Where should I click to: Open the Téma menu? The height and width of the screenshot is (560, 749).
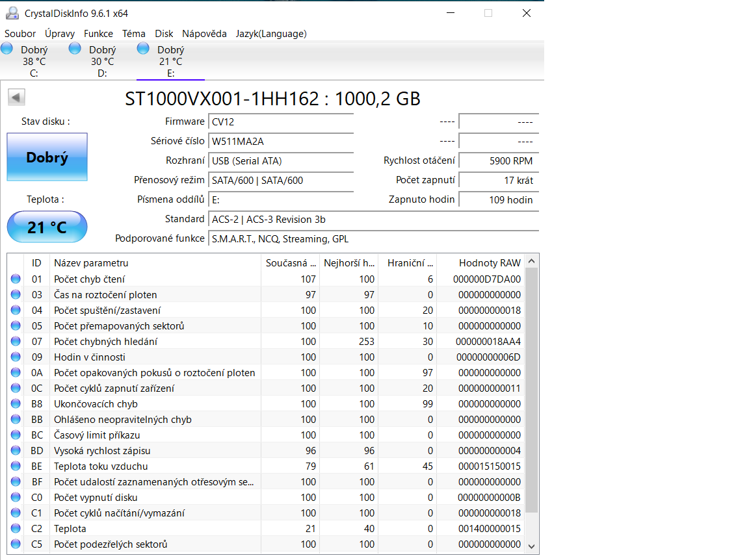coord(134,34)
